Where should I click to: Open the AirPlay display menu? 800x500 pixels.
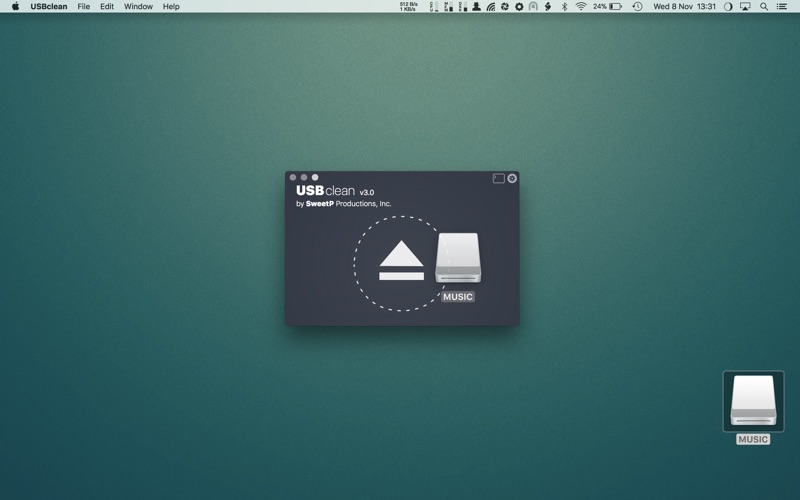745,6
